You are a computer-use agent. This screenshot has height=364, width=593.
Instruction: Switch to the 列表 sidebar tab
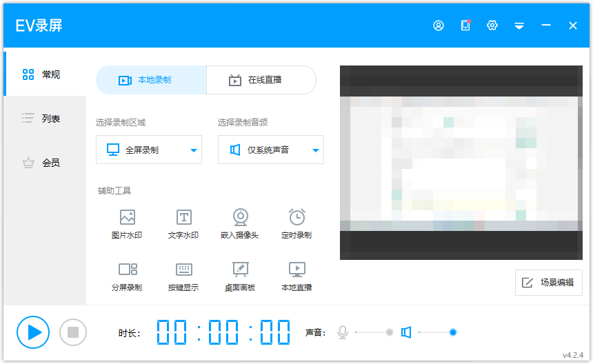coord(46,119)
